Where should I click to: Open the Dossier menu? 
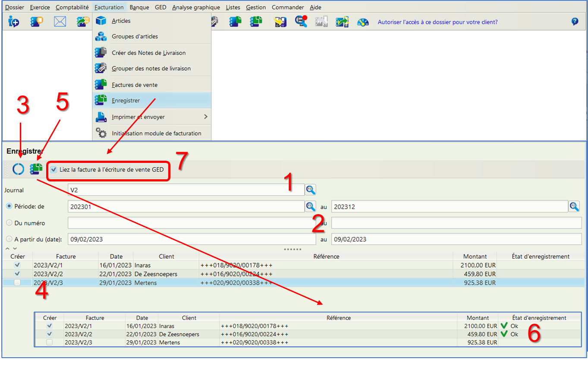pyautogui.click(x=15, y=7)
